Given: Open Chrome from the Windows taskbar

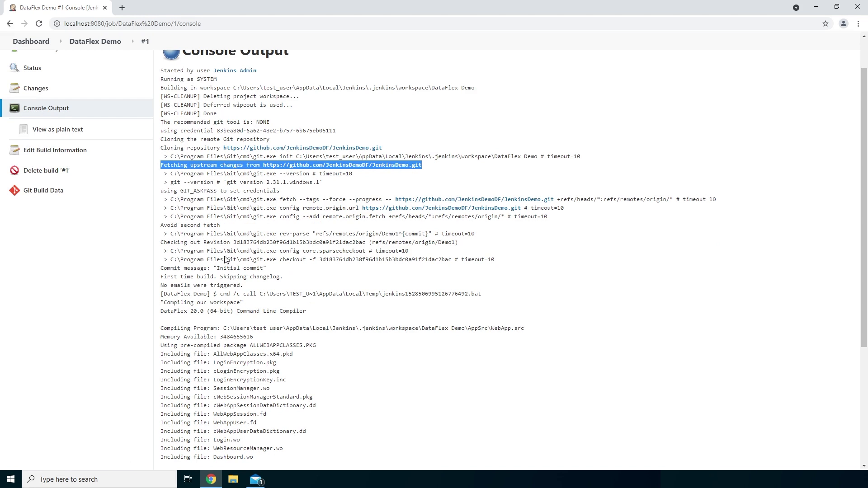Looking at the screenshot, I should tap(211, 479).
